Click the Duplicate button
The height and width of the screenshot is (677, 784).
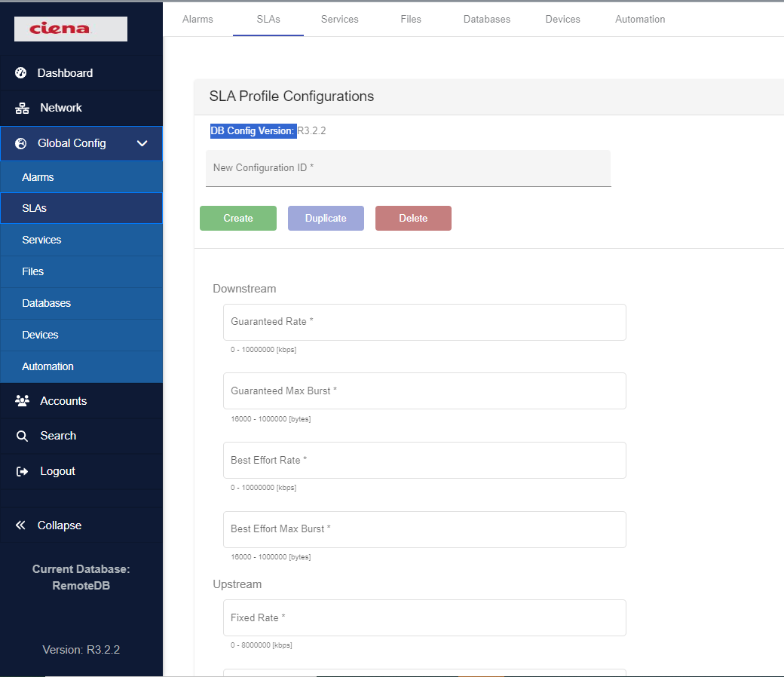pos(326,218)
